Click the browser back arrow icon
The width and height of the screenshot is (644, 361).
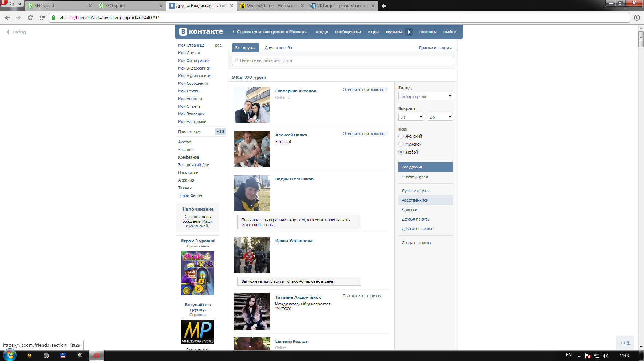point(7,17)
